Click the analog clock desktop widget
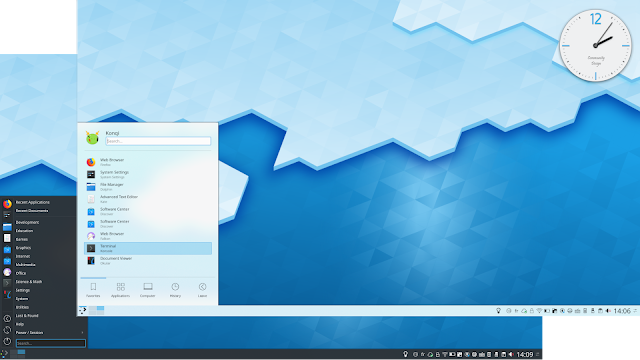Viewport: 640px width, 360px height. tap(595, 45)
